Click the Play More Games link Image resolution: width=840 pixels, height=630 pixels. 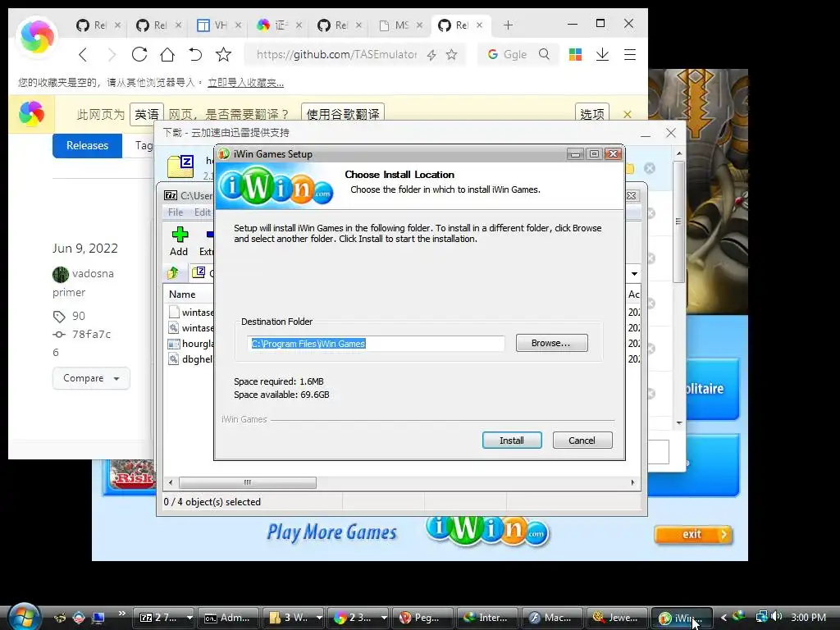click(331, 532)
